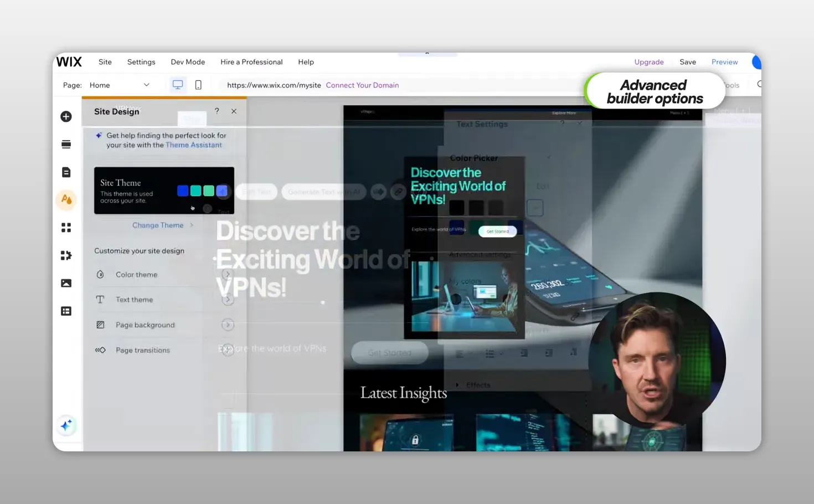The width and height of the screenshot is (814, 504).
Task: Open the Dev Mode menu
Action: (x=188, y=62)
